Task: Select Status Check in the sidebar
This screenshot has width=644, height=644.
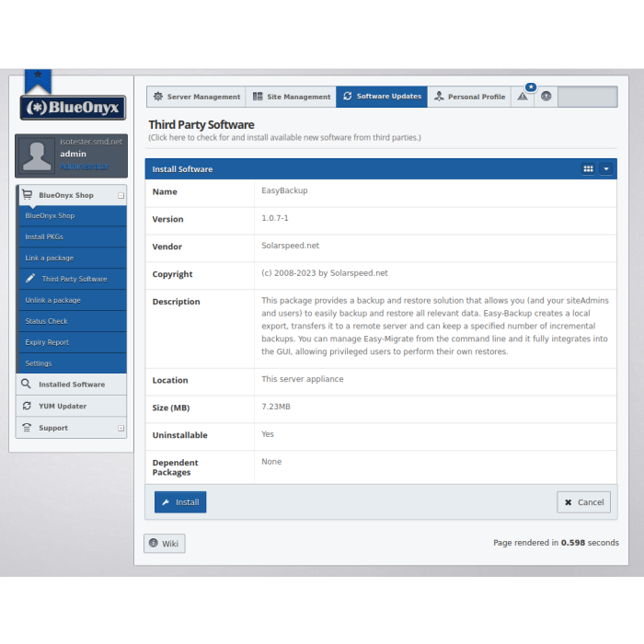Action: click(46, 321)
